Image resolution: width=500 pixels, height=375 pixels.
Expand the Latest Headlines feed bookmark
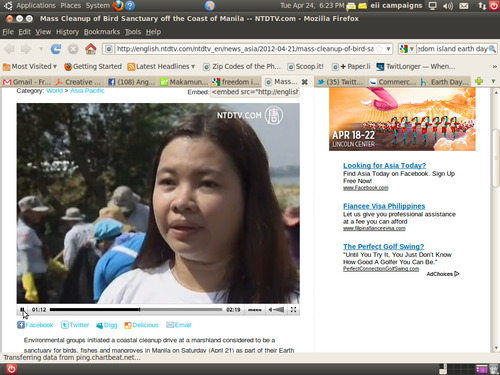[161, 67]
